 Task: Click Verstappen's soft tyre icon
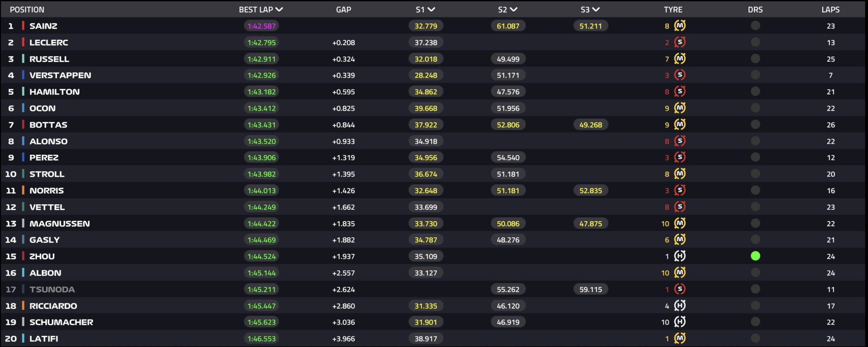pyautogui.click(x=680, y=75)
